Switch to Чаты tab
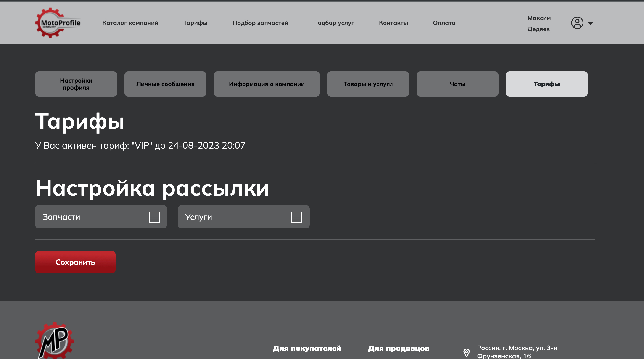Screen dimensions: 644x359 (457, 84)
